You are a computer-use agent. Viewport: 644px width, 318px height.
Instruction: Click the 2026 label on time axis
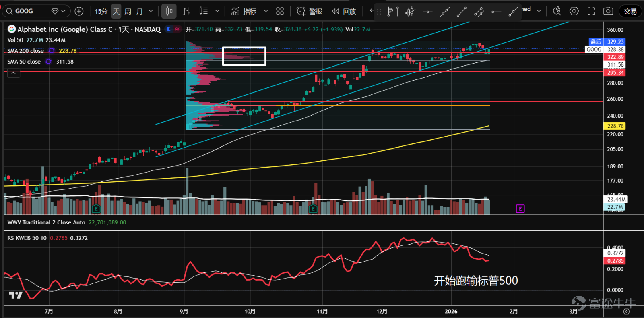pyautogui.click(x=451, y=312)
